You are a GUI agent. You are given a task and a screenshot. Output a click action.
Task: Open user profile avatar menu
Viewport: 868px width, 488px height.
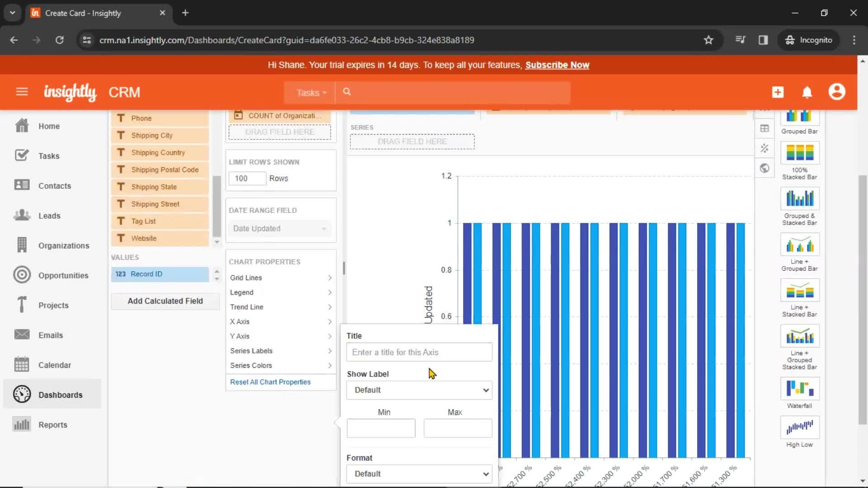837,92
